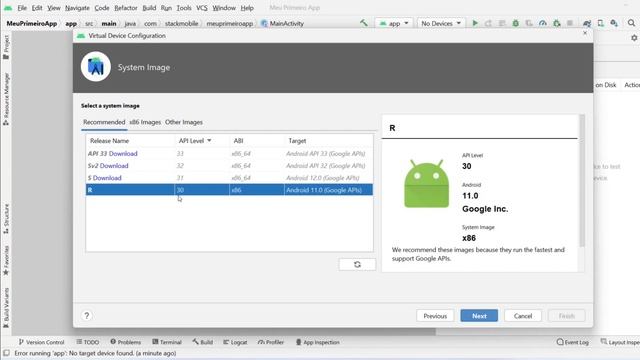
Task: Open the Event Log
Action: (x=573, y=342)
